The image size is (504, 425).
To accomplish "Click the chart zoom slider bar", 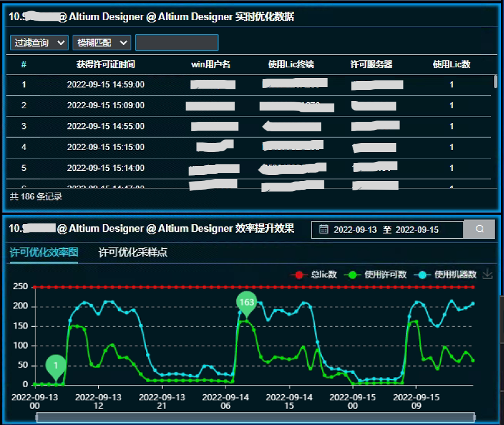I will coord(255,417).
